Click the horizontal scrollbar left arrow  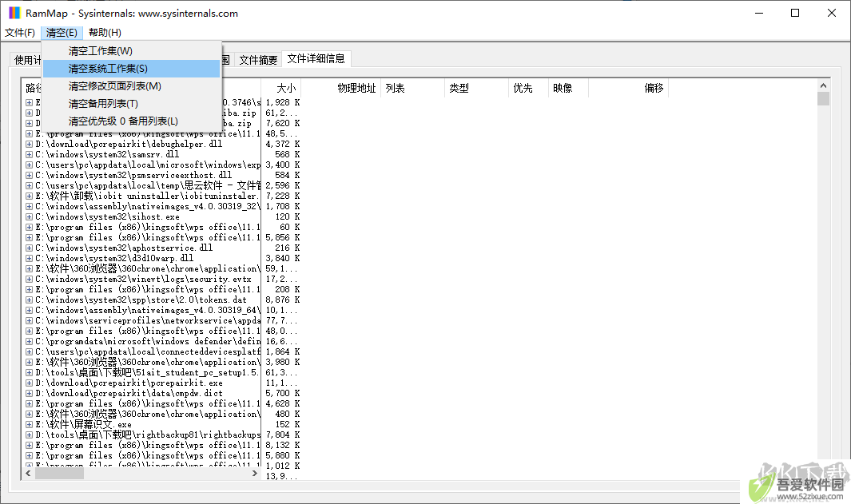point(29,474)
